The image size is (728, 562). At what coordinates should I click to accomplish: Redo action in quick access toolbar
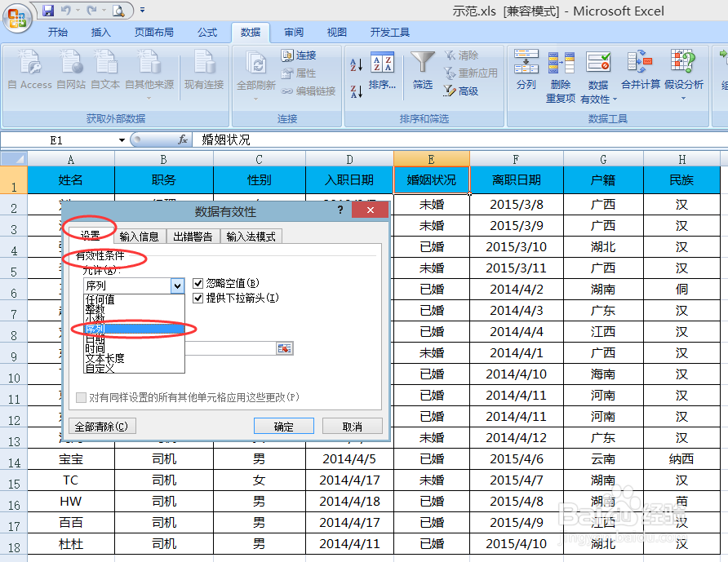click(92, 11)
